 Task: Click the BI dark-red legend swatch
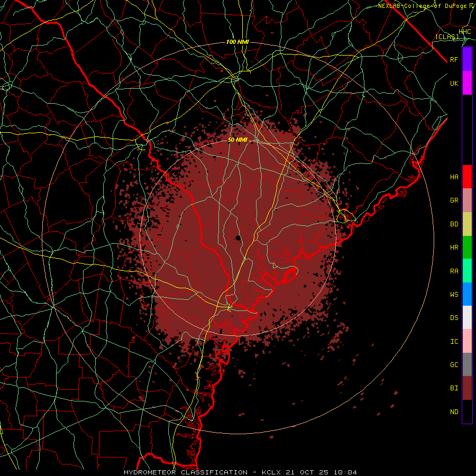467,388
